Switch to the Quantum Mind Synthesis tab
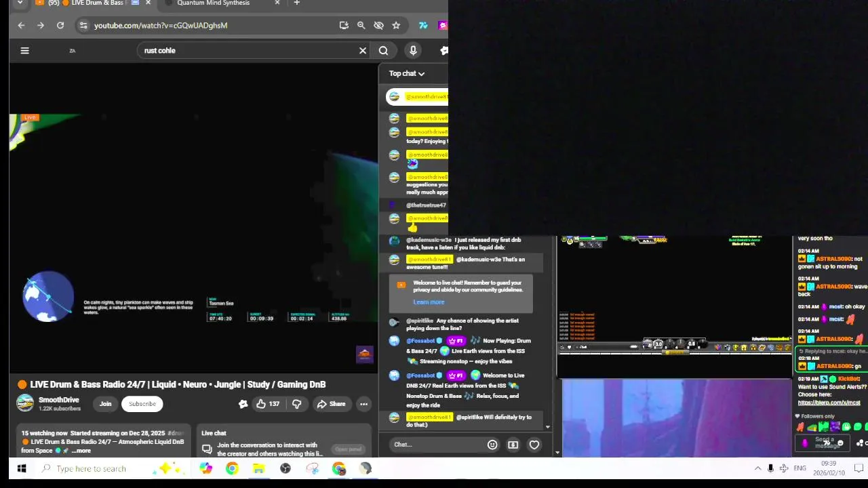This screenshot has width=868, height=488. point(213,3)
